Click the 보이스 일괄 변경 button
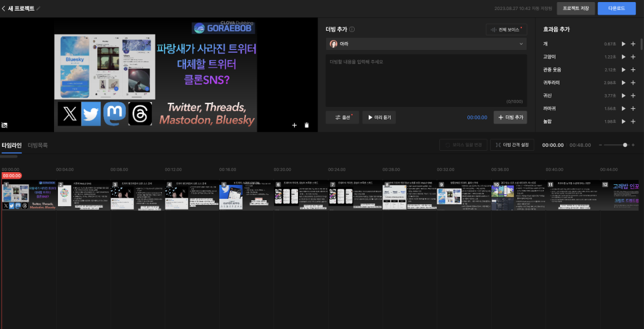This screenshot has height=329, width=644. (x=463, y=145)
